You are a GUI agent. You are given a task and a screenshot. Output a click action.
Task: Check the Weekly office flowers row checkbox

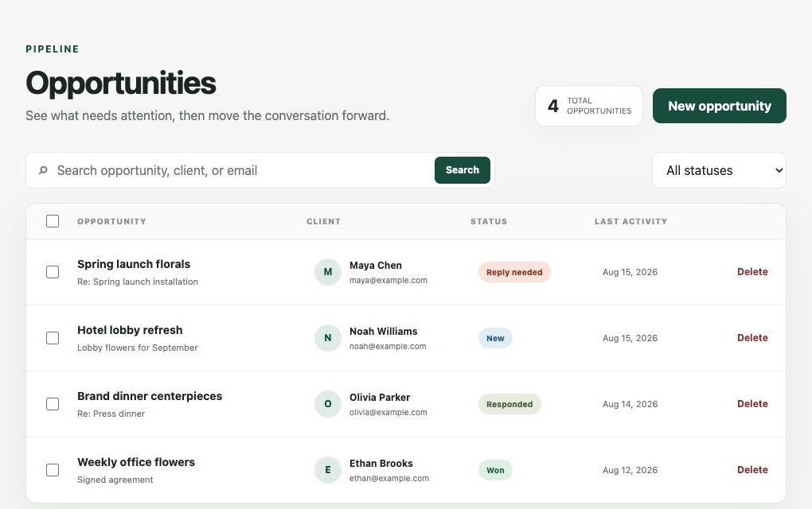pyautogui.click(x=53, y=470)
